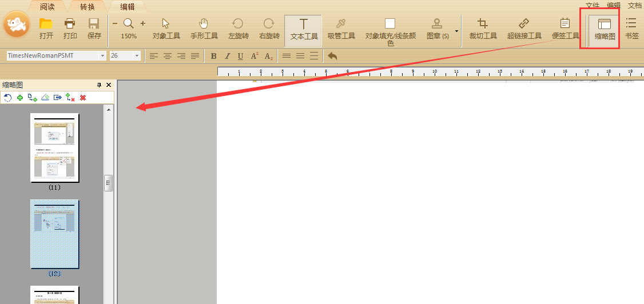Click the (12) page label
The width and height of the screenshot is (644, 304).
tap(54, 274)
